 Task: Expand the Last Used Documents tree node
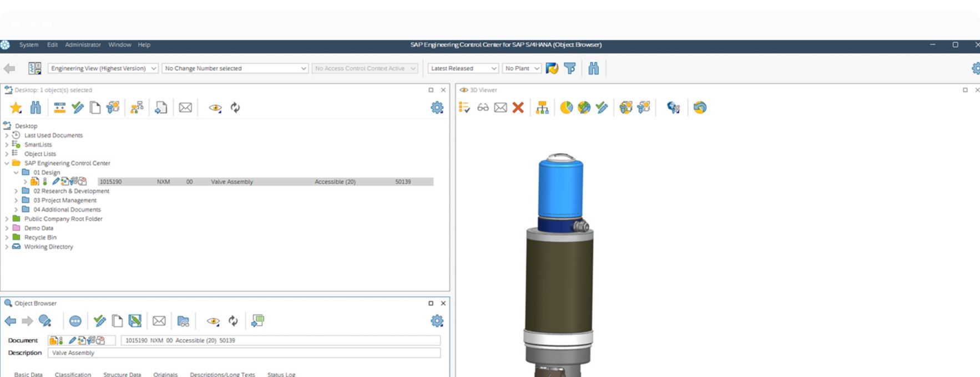(x=7, y=135)
